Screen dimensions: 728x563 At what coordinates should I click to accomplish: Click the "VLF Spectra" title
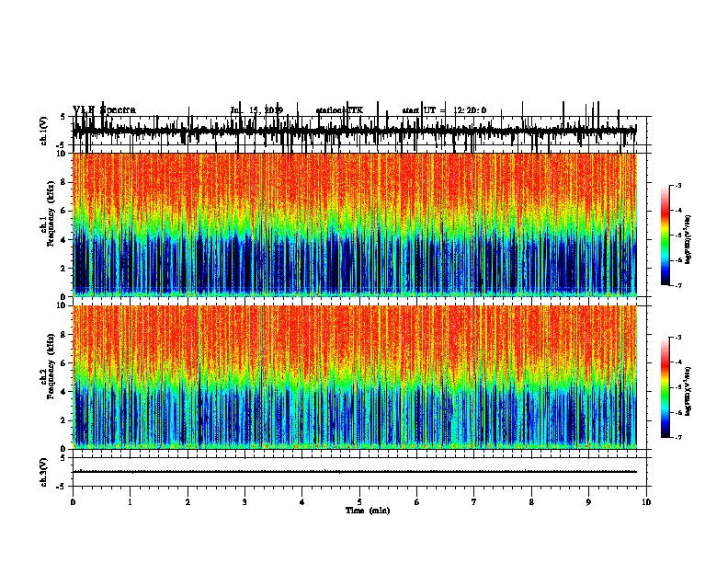[105, 110]
